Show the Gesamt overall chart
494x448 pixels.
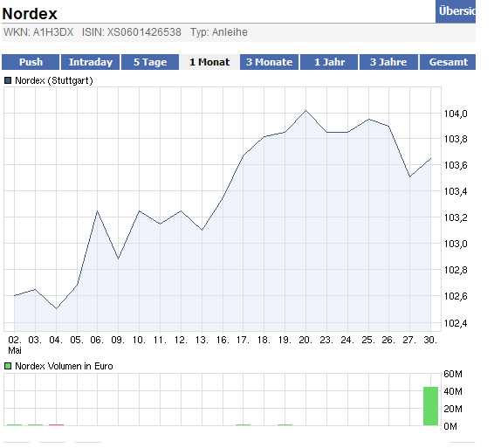pyautogui.click(x=448, y=62)
